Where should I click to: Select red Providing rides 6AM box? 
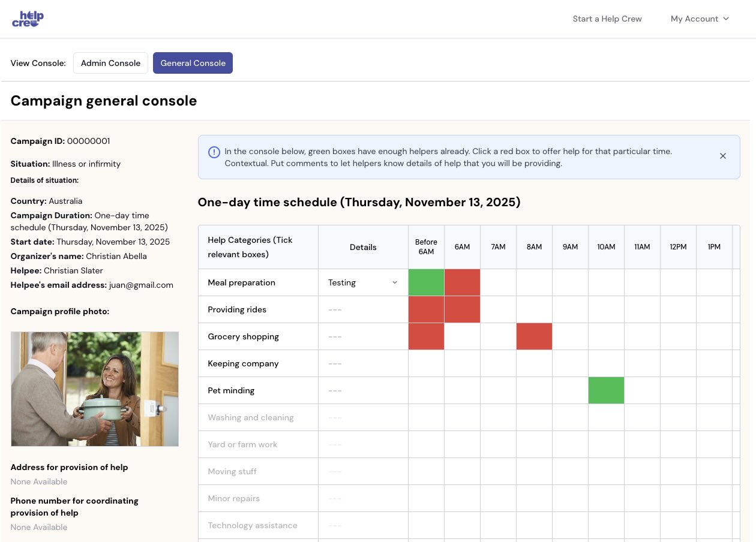pos(462,309)
